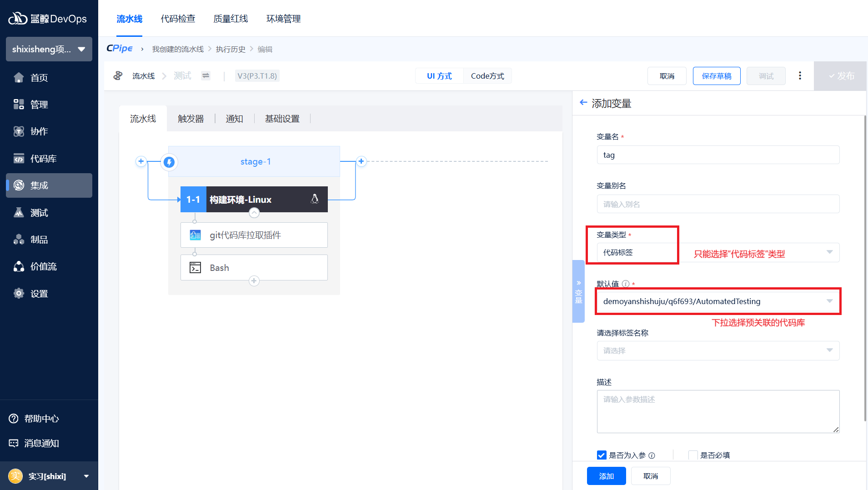Open the shixisheng project selector dropdown
This screenshot has width=868, height=490.
click(x=49, y=49)
